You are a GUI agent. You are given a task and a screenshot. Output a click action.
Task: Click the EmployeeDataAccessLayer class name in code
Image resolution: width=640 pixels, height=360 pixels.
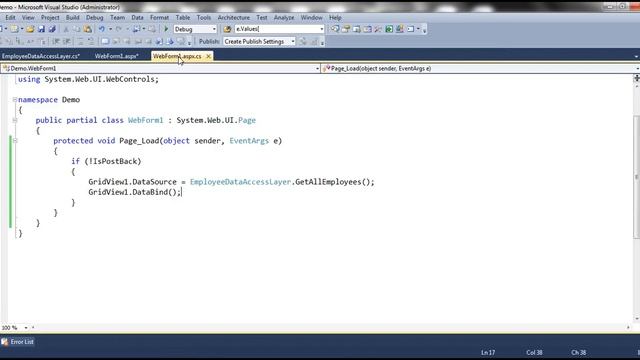click(x=240, y=182)
